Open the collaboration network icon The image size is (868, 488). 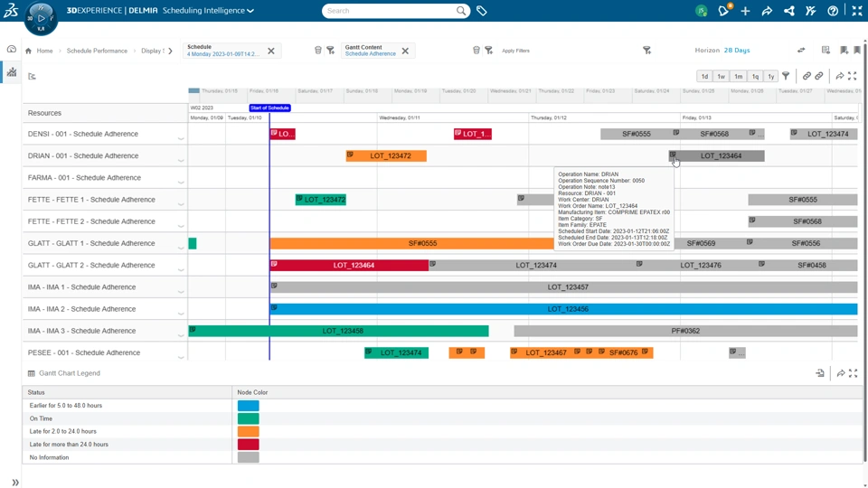pos(788,11)
